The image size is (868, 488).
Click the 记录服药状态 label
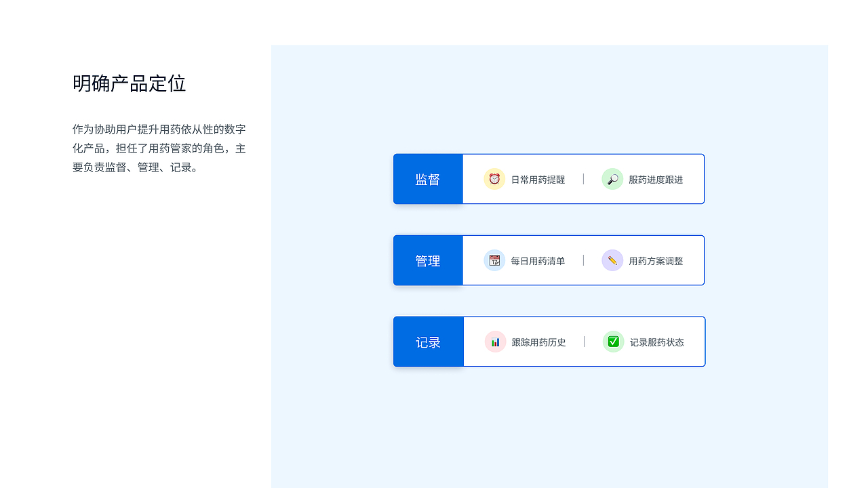coord(657,342)
